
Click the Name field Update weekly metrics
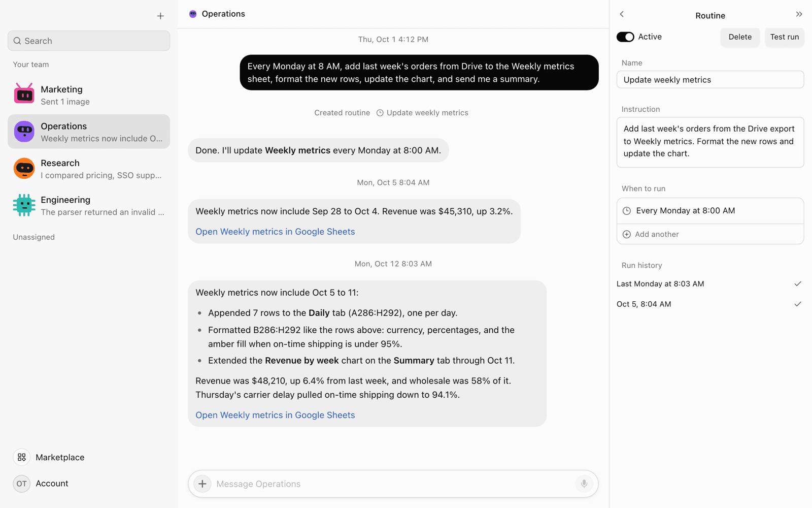coord(710,80)
